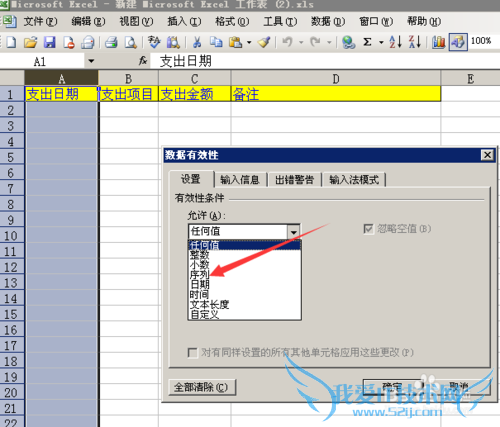Choose 时间 in the list
Viewport: 500px width, 427px height.
pos(245,295)
